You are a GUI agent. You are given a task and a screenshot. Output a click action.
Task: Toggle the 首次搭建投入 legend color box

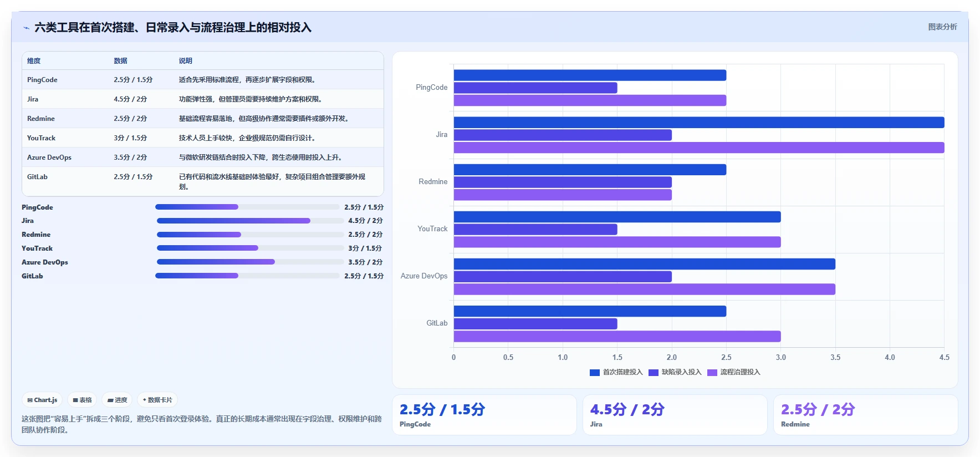point(595,372)
